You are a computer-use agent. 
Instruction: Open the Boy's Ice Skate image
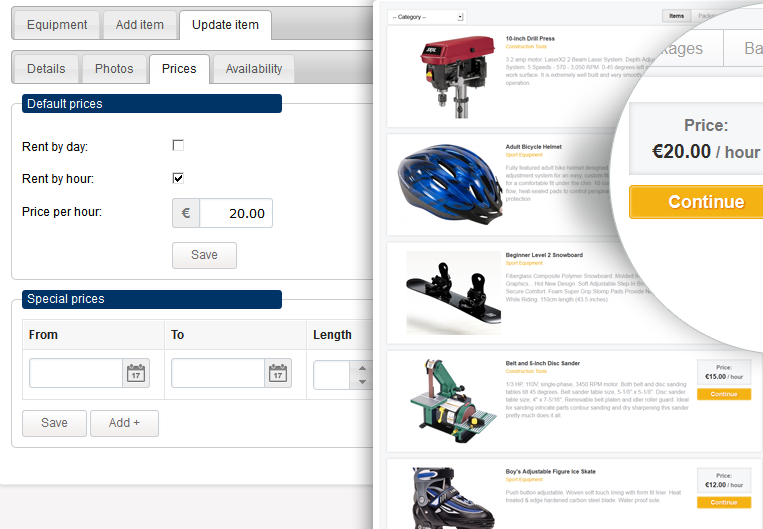click(x=453, y=498)
